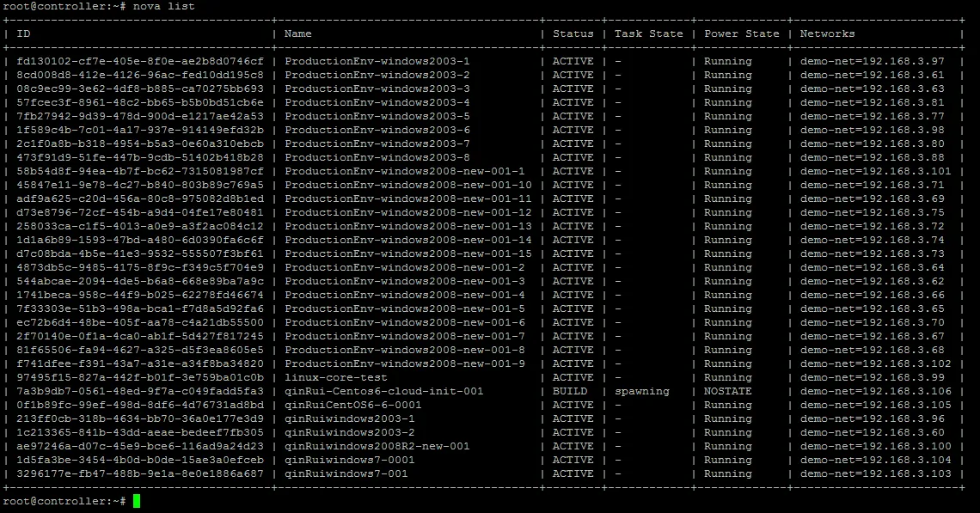
Task: Click network demo-net=192.168.3.104
Action: pyautogui.click(x=876, y=460)
